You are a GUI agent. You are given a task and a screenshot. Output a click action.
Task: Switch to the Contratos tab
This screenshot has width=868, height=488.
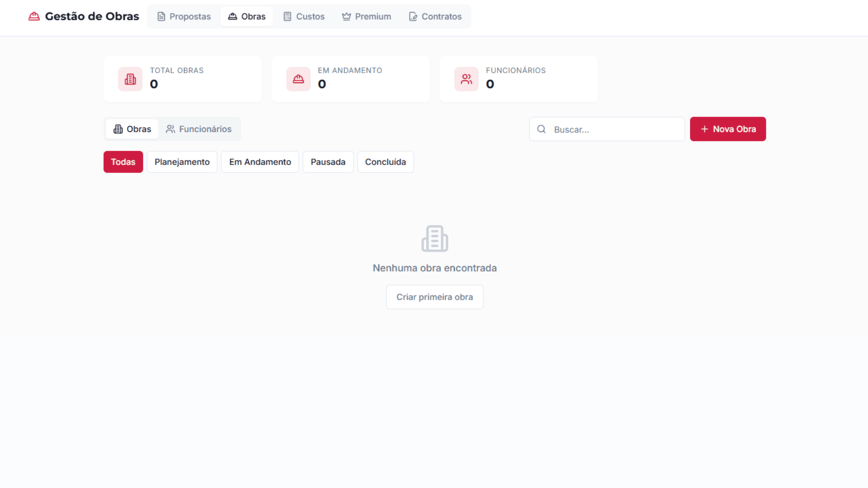tap(435, 16)
